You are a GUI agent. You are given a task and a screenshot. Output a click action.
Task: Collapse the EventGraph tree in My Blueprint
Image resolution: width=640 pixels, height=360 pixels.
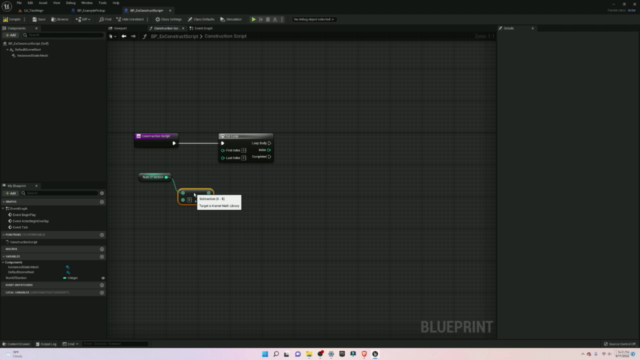pyautogui.click(x=3, y=209)
